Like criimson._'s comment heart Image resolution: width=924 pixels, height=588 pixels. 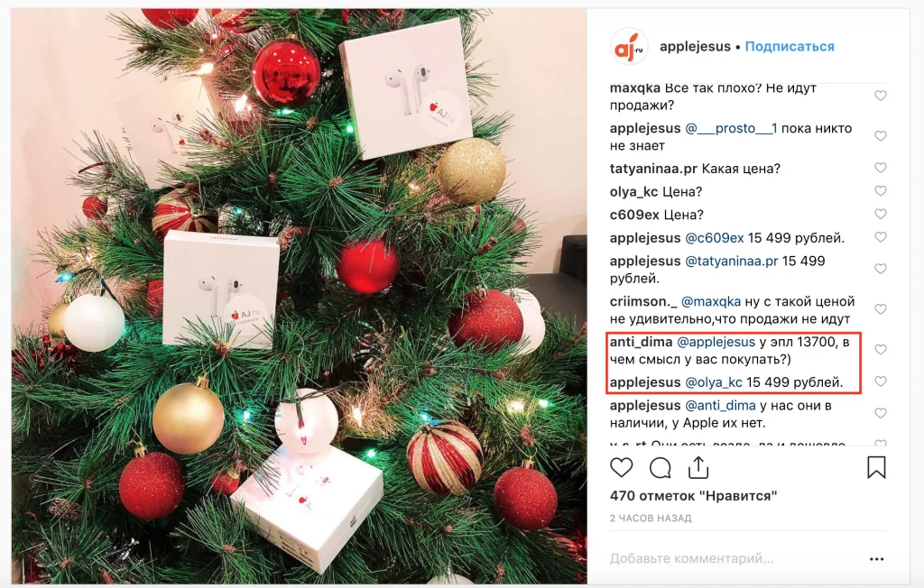pyautogui.click(x=881, y=309)
